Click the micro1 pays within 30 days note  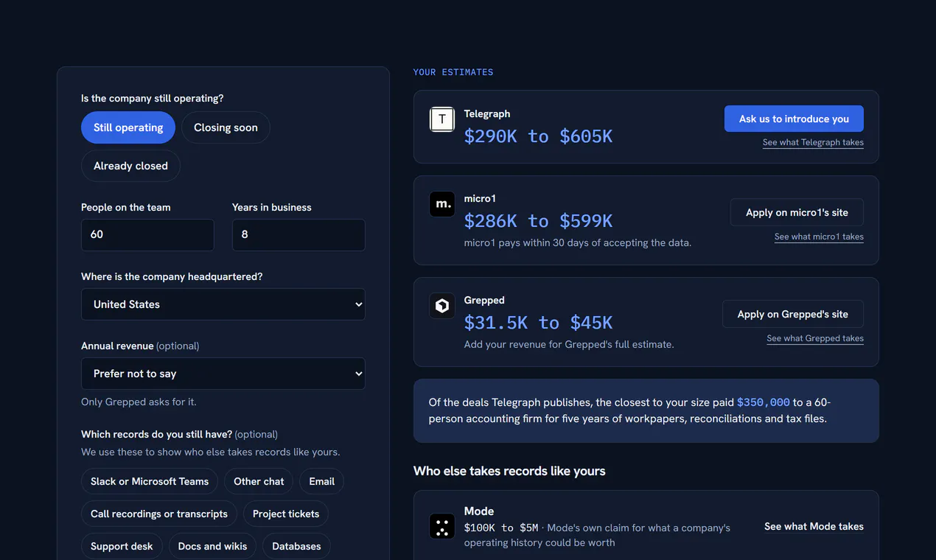pos(578,242)
